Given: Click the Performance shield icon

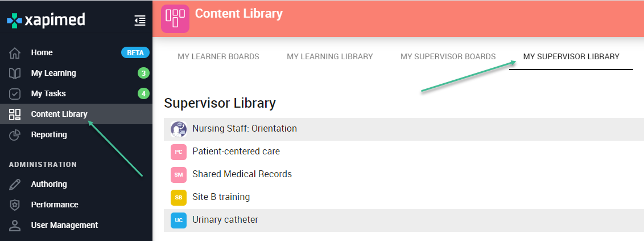Looking at the screenshot, I should [x=15, y=205].
